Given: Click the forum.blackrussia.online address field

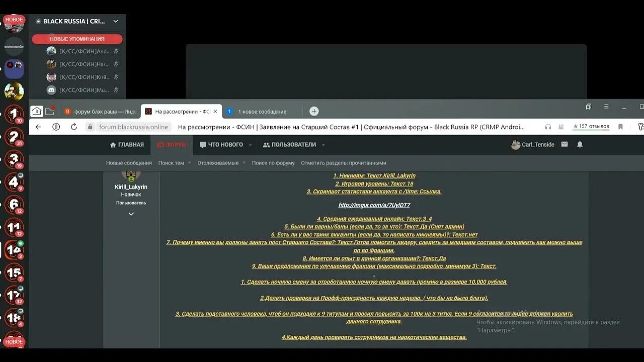Looking at the screenshot, I should coord(134,127).
